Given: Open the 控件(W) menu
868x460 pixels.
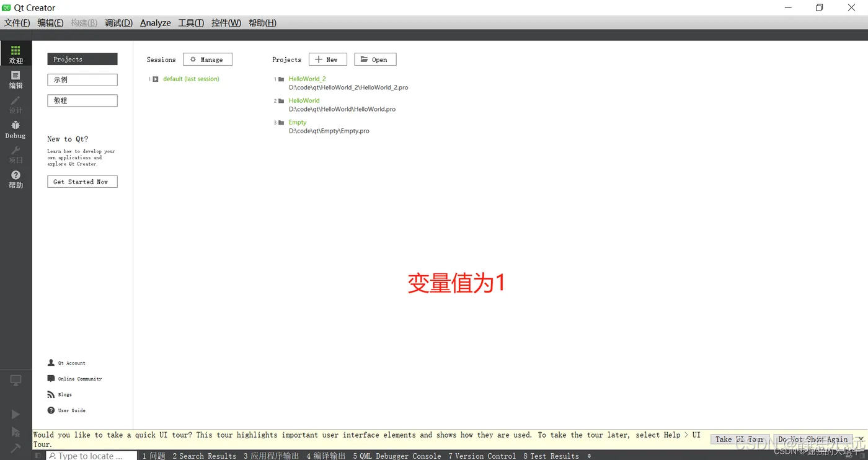Looking at the screenshot, I should [226, 23].
